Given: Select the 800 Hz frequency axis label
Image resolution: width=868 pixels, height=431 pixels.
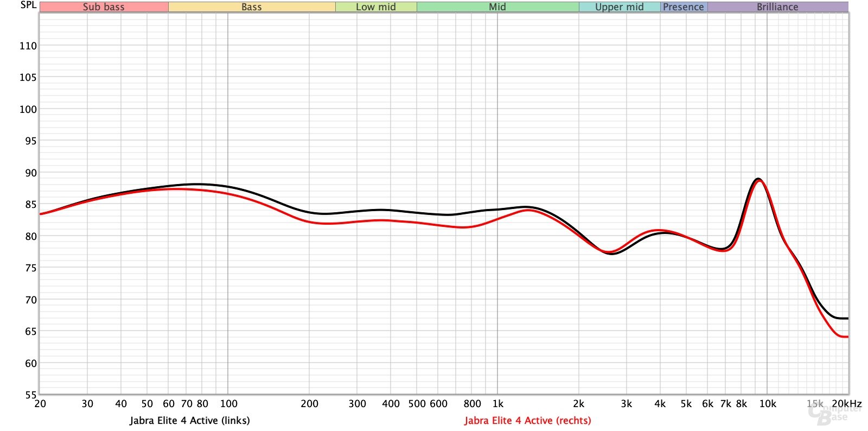Looking at the screenshot, I should click(472, 403).
